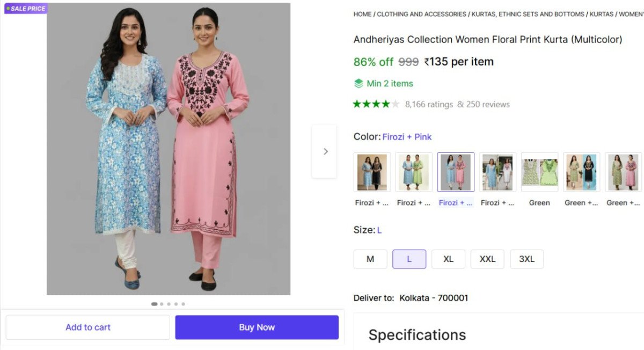Click the next image arrow

325,151
